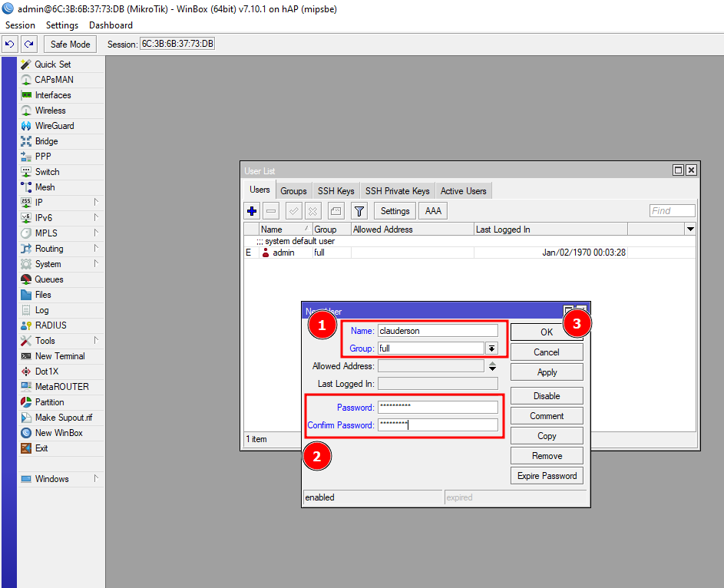The width and height of the screenshot is (724, 588).
Task: Open the column selector dropdown in User List
Action: click(x=689, y=230)
